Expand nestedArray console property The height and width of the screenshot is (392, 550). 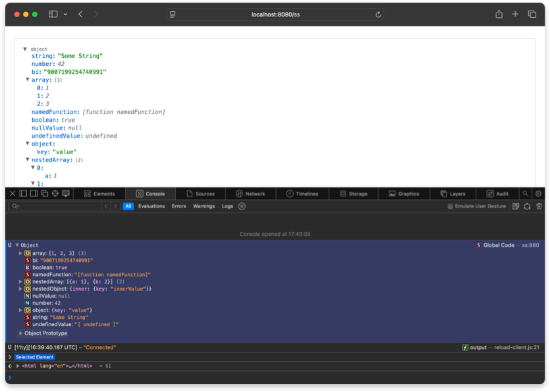point(20,281)
